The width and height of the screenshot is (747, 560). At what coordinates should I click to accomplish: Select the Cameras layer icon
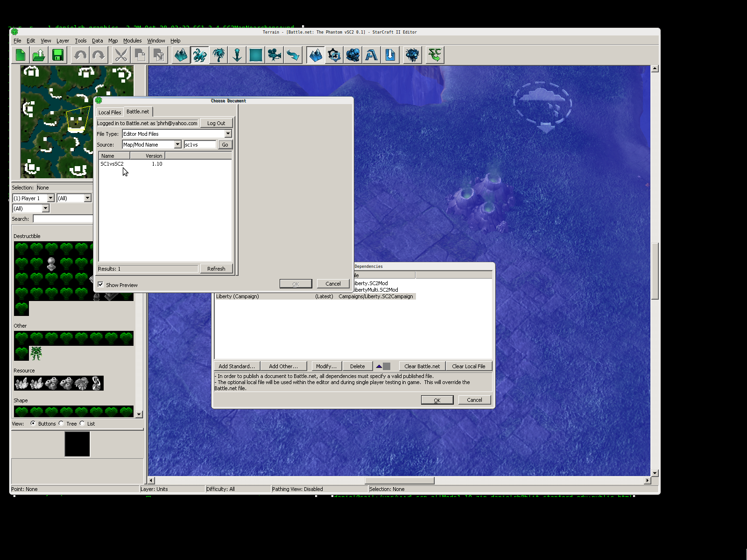point(275,55)
